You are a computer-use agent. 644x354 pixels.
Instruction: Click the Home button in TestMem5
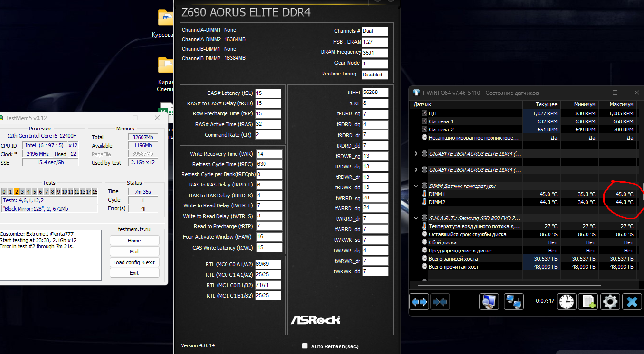tap(134, 241)
